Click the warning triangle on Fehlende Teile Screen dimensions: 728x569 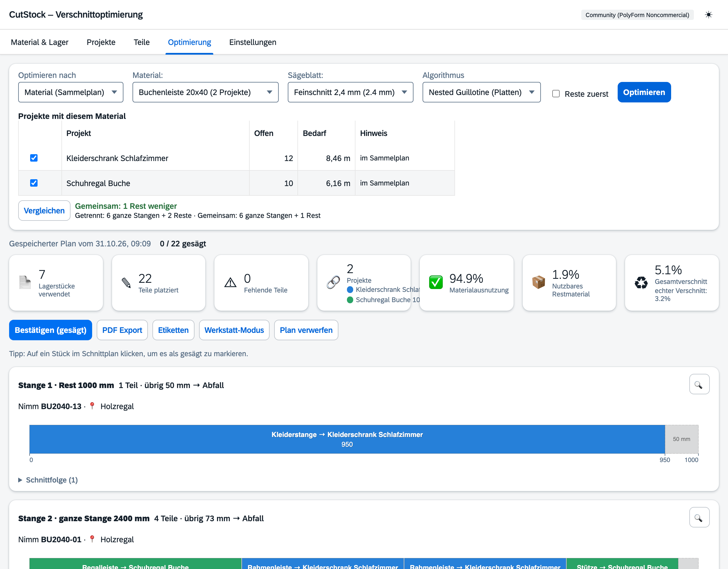tap(230, 283)
